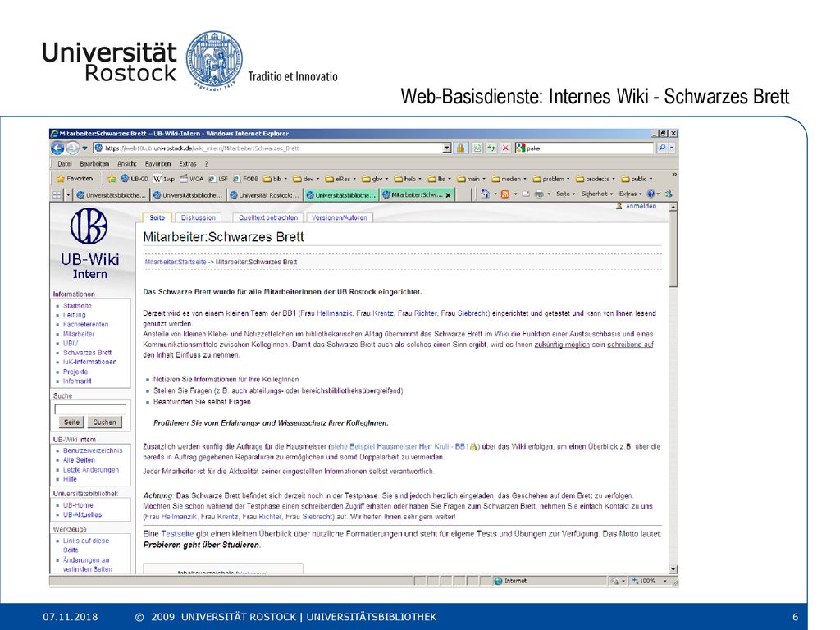Click the security lock icon
Screen dimensions: 840x630
pyautogui.click(x=461, y=148)
